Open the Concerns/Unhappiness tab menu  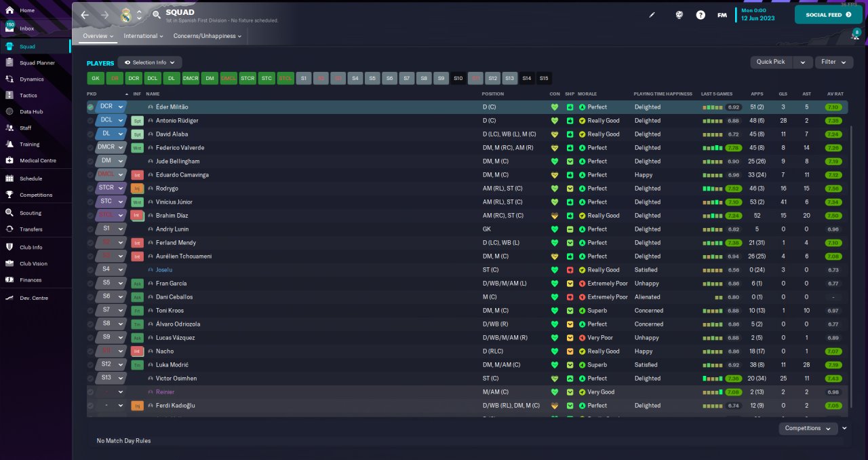[x=208, y=36]
